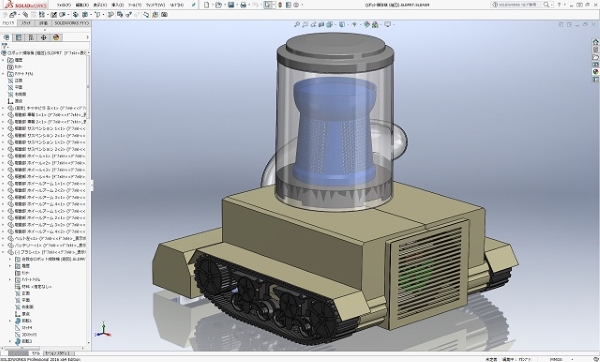Collapse the expanded ブラシ component node
This screenshot has height=362, width=600.
(x=3, y=252)
